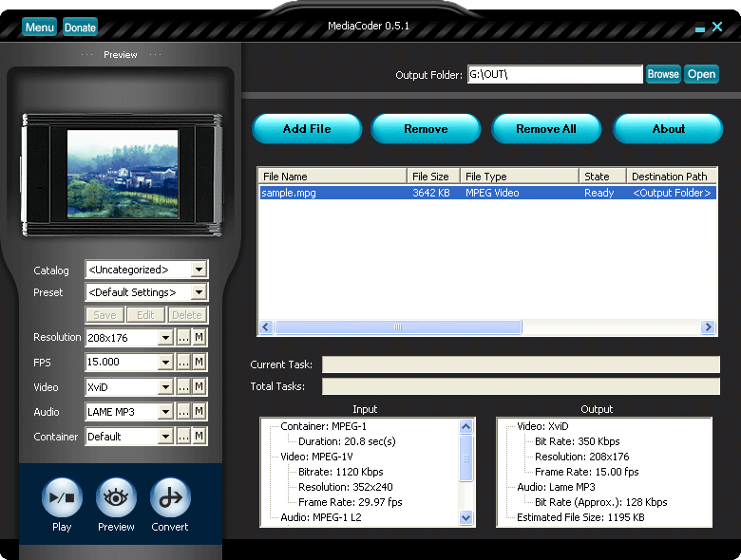Click the M button beside Resolution
Viewport: 741px width, 560px height.
coord(199,337)
